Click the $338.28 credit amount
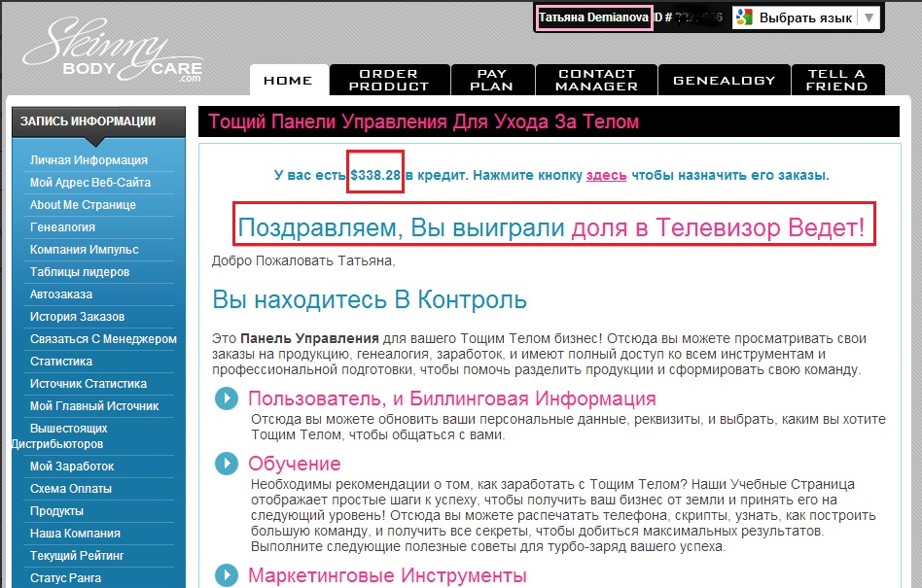The image size is (922, 588). [x=375, y=175]
